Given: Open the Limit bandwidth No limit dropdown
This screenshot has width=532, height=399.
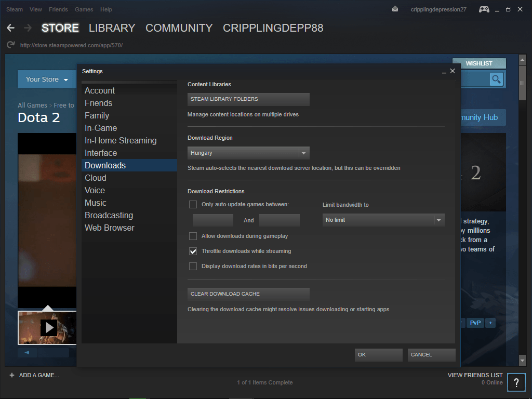Looking at the screenshot, I should pyautogui.click(x=383, y=220).
